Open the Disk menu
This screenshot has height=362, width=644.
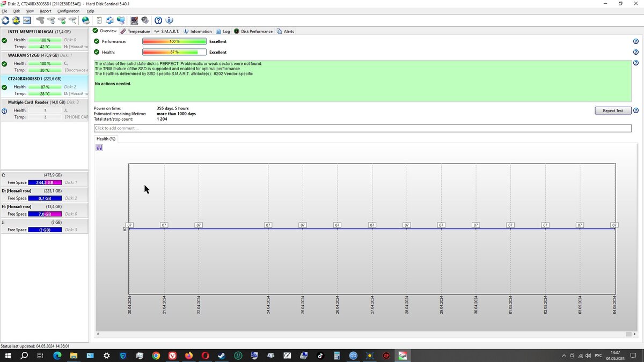click(x=17, y=11)
